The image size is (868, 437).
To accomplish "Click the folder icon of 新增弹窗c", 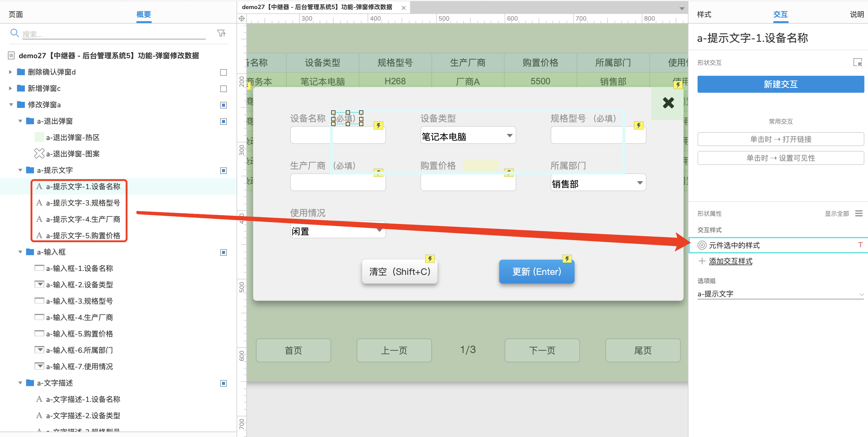I will click(21, 88).
